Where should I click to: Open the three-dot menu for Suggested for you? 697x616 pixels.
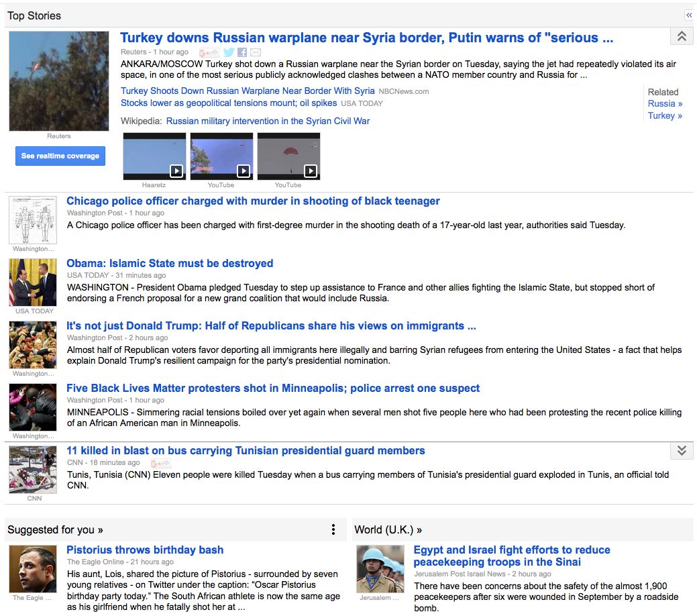point(333,529)
